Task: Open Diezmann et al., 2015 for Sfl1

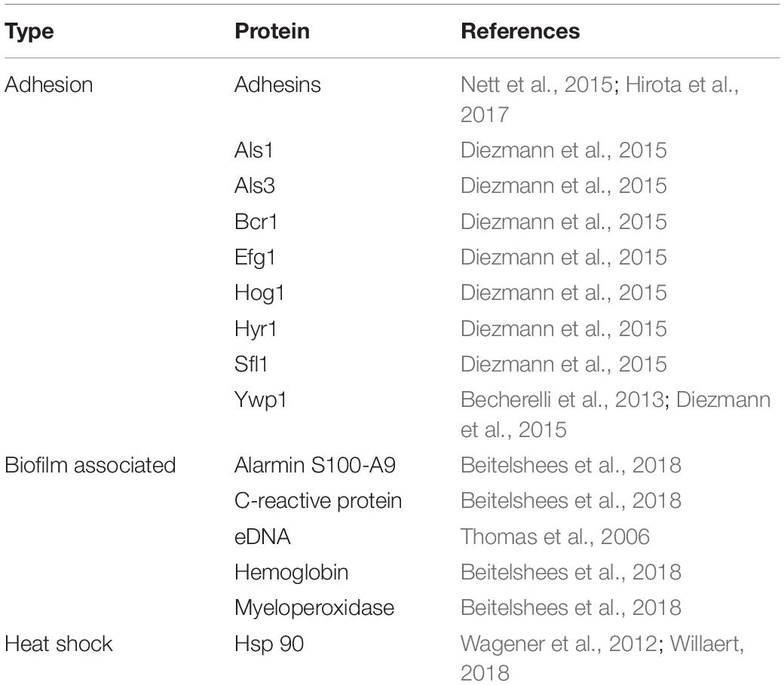Action: tap(564, 364)
